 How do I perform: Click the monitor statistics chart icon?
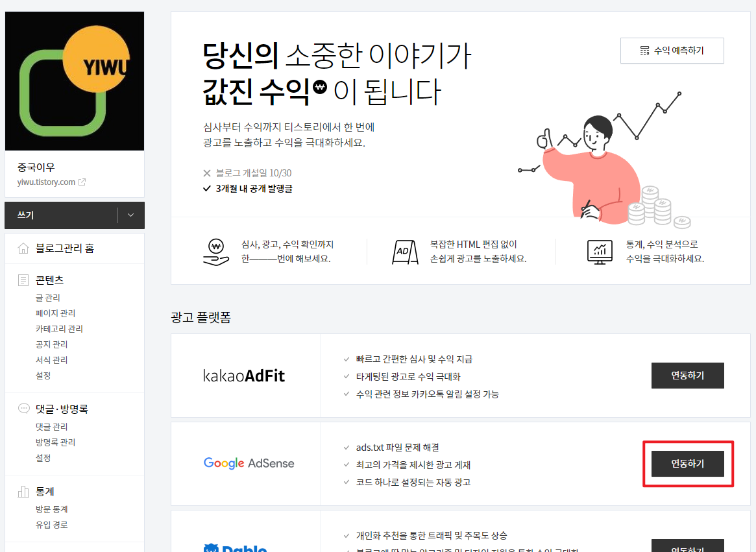600,252
